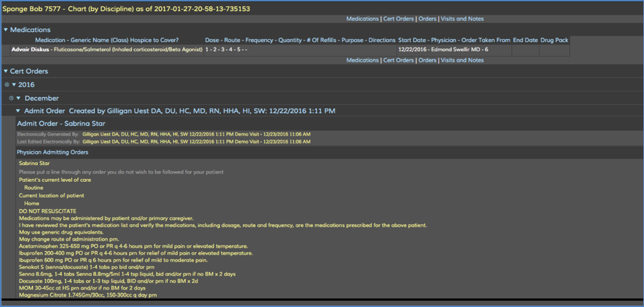Click the 'Please put a line through any order' note
This screenshot has height=307, width=644.
[x=121, y=172]
